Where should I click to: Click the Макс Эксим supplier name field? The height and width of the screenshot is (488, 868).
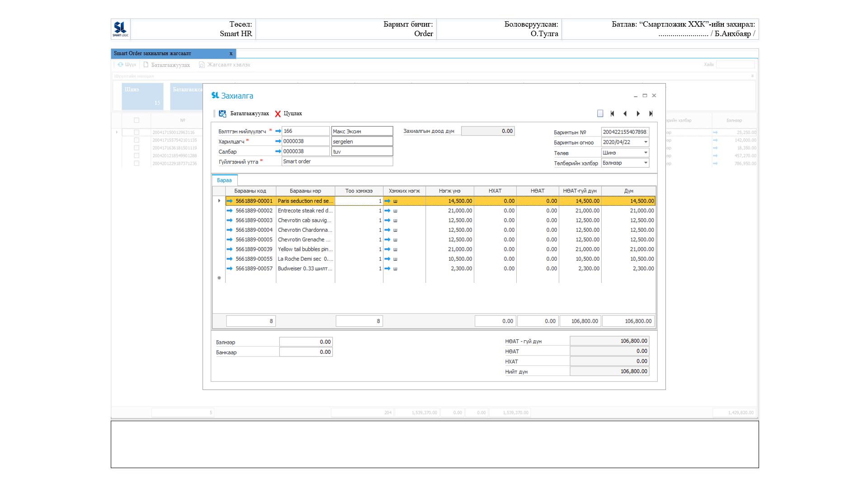362,131
